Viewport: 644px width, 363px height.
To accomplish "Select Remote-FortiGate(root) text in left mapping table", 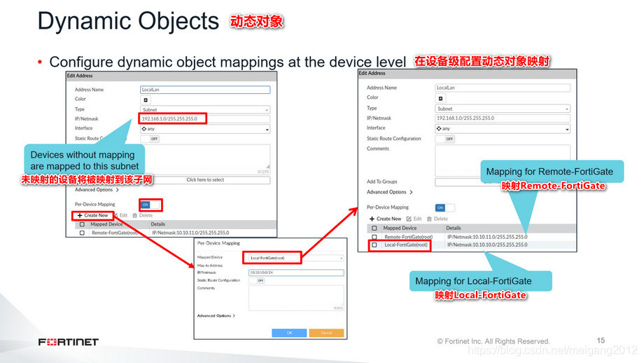I will tap(115, 233).
